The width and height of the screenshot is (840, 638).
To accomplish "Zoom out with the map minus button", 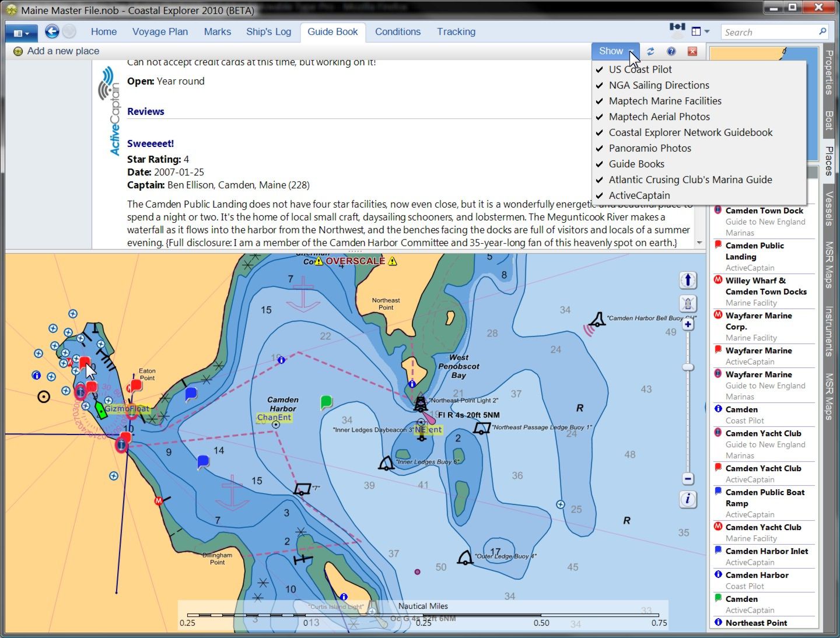I will point(688,479).
